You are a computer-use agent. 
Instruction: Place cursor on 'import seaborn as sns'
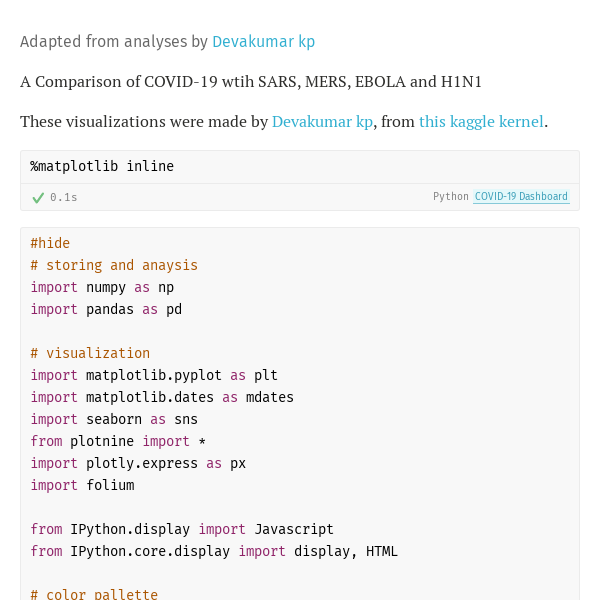(x=114, y=419)
